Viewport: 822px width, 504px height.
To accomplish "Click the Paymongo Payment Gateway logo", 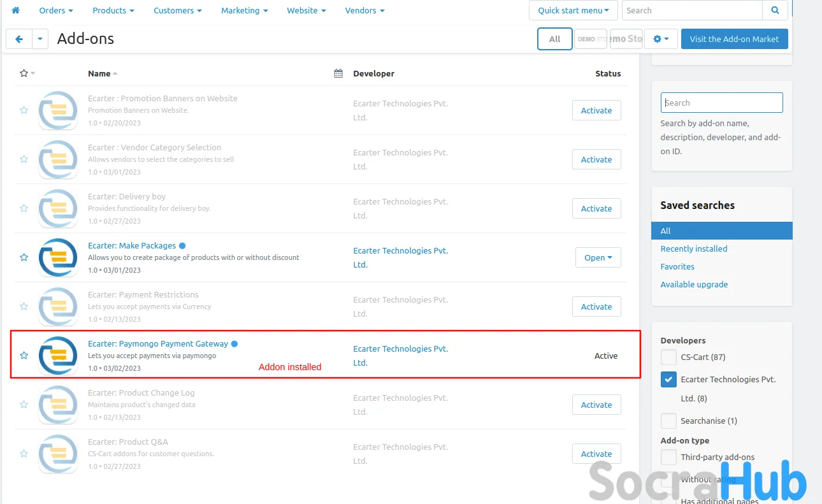I will click(58, 356).
